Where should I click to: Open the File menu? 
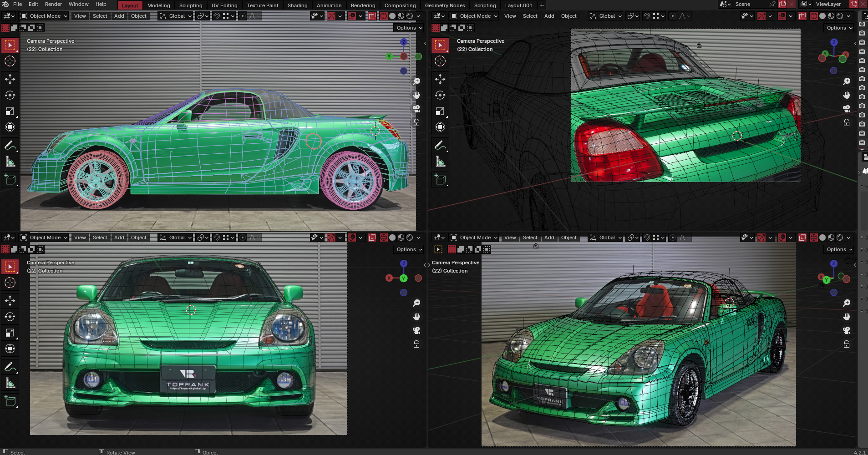(18, 4)
